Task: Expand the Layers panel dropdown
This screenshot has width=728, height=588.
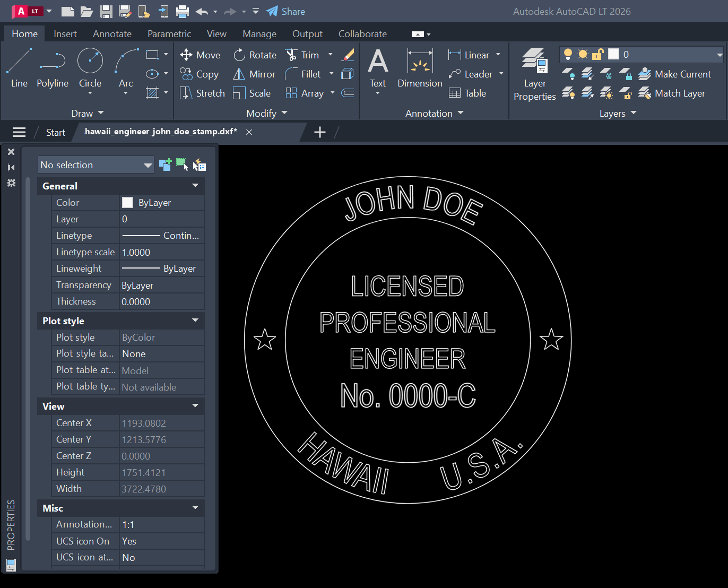Action: click(618, 113)
